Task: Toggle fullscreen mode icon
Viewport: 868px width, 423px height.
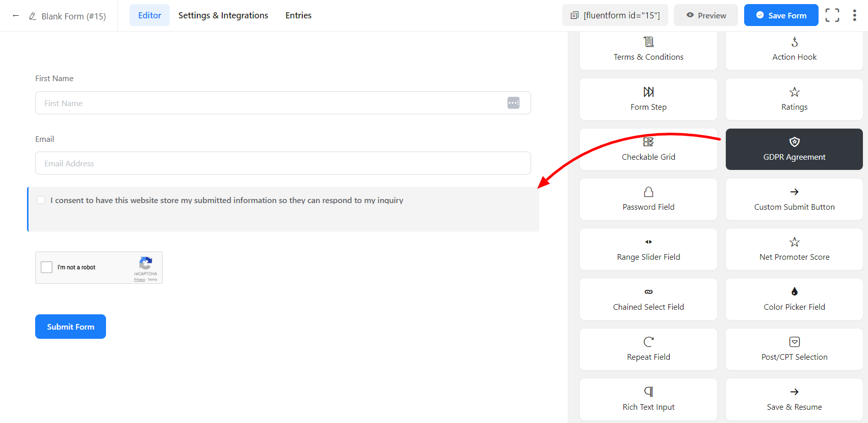Action: (832, 15)
